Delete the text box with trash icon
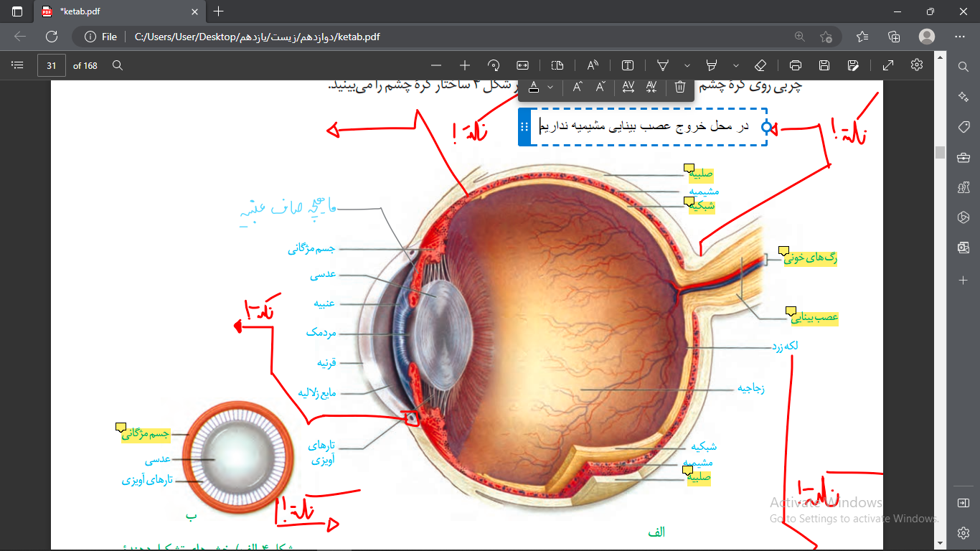The height and width of the screenshot is (551, 980). point(680,87)
